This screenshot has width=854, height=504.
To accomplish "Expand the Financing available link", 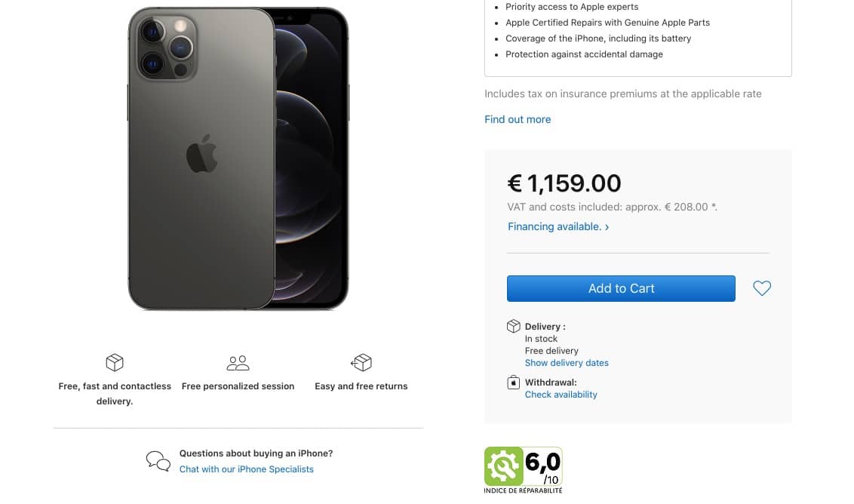I will tap(558, 226).
